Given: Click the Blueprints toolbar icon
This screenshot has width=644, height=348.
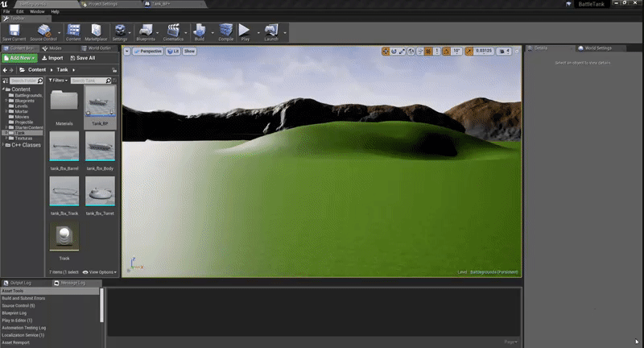Looking at the screenshot, I should click(146, 31).
